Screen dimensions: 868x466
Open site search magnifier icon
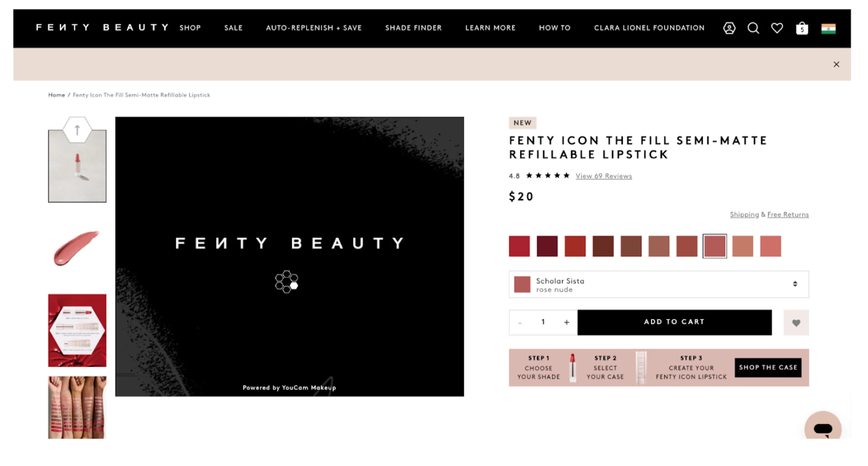(x=753, y=28)
